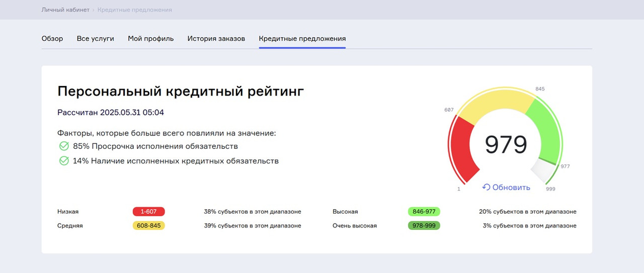The width and height of the screenshot is (644, 273).
Task: Click the red 1-607 range badge
Action: tap(149, 212)
